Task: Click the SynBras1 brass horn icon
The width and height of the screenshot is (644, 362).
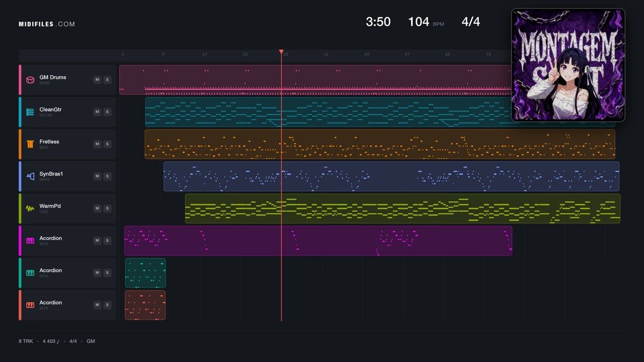Action: click(30, 176)
